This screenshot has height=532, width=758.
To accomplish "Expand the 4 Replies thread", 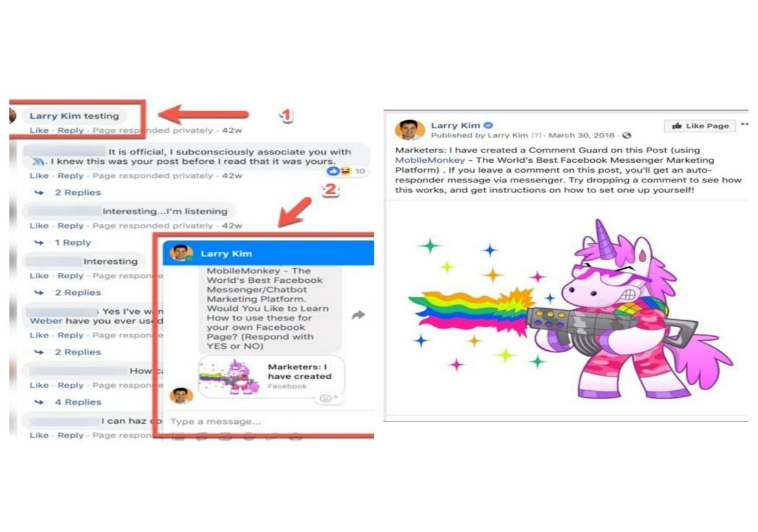I will (78, 402).
